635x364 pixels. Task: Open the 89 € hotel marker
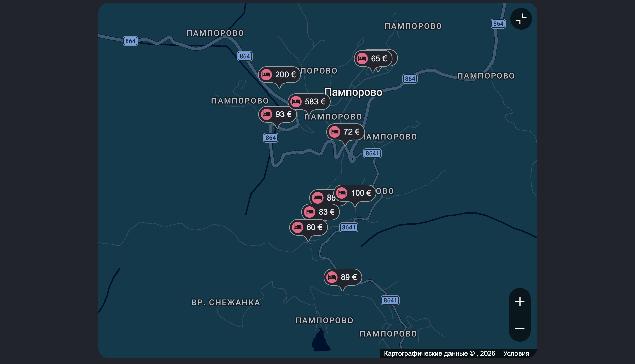tap(343, 277)
